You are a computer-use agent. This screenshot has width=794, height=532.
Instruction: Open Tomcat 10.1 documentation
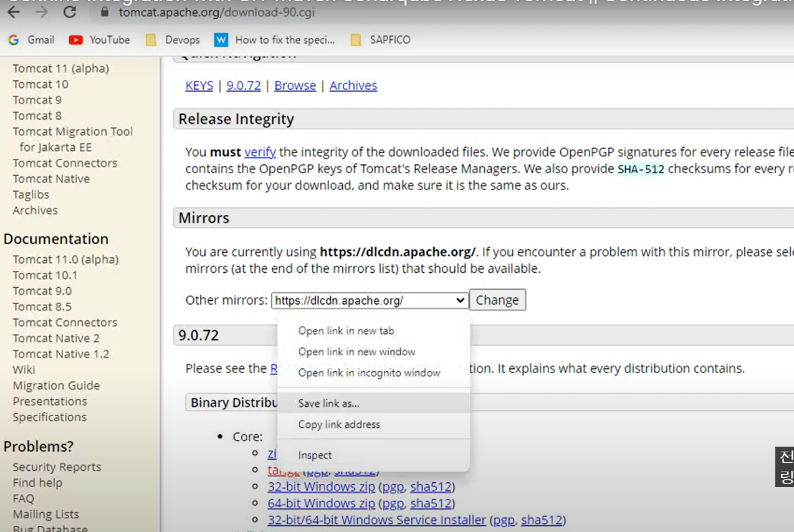tap(45, 275)
